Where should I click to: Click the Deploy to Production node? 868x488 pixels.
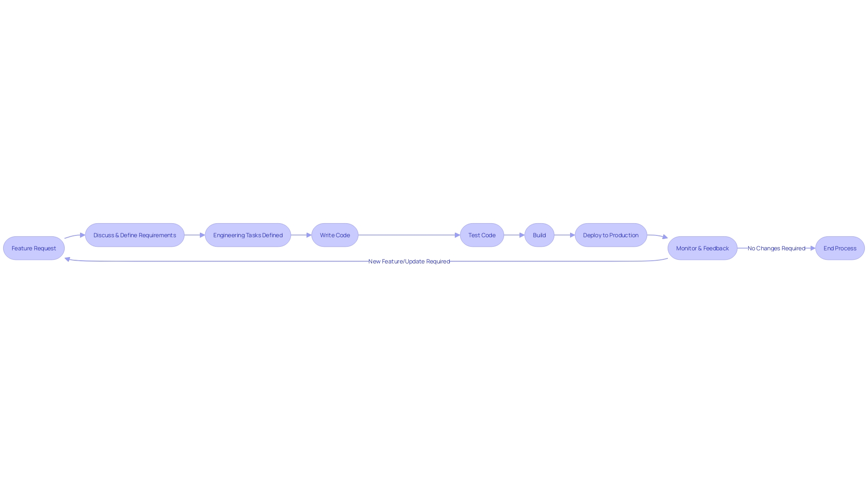pyautogui.click(x=610, y=235)
